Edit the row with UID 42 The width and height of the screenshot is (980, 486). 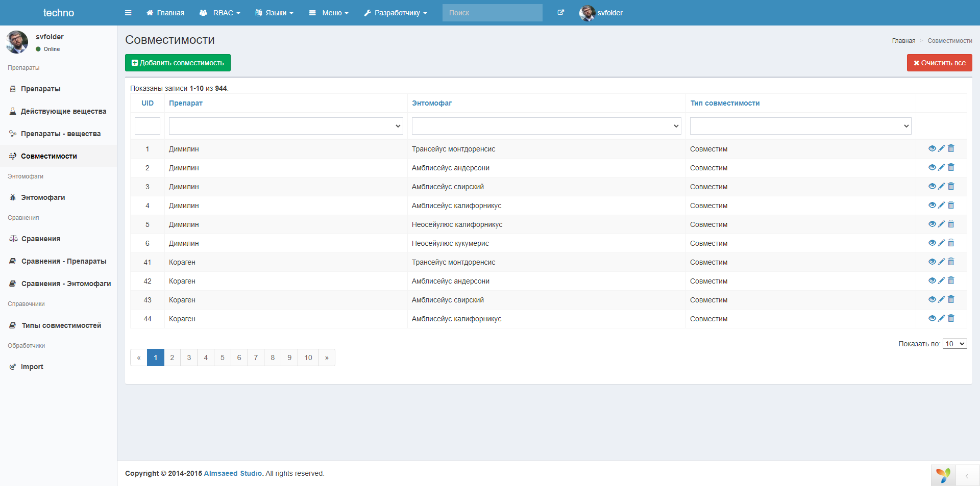pos(941,280)
